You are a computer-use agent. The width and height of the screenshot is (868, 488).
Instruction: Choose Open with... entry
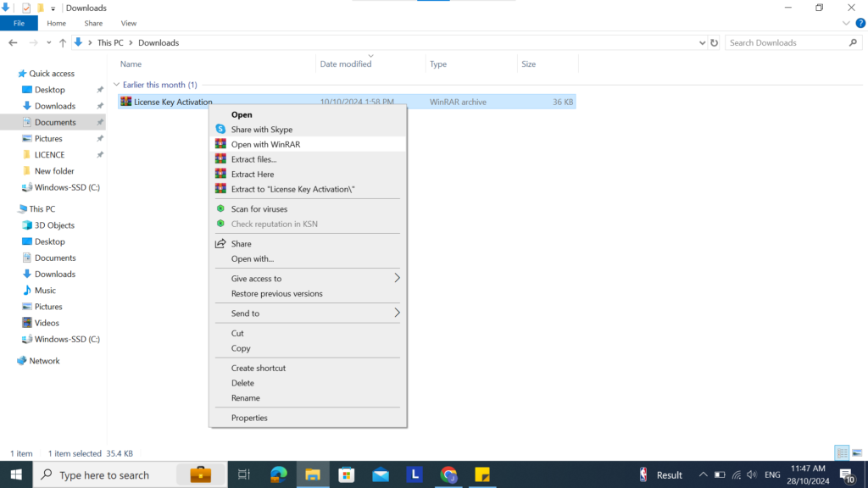click(x=308, y=259)
